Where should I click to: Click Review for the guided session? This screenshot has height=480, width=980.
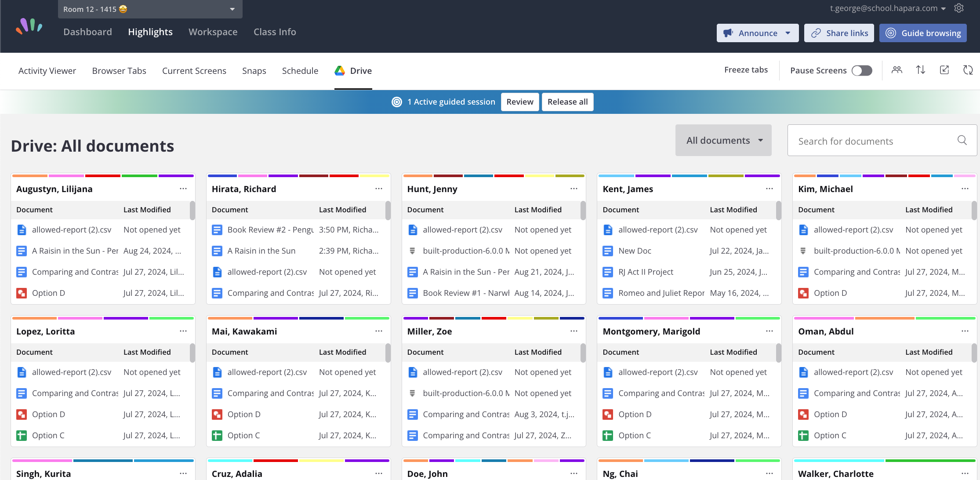click(520, 102)
